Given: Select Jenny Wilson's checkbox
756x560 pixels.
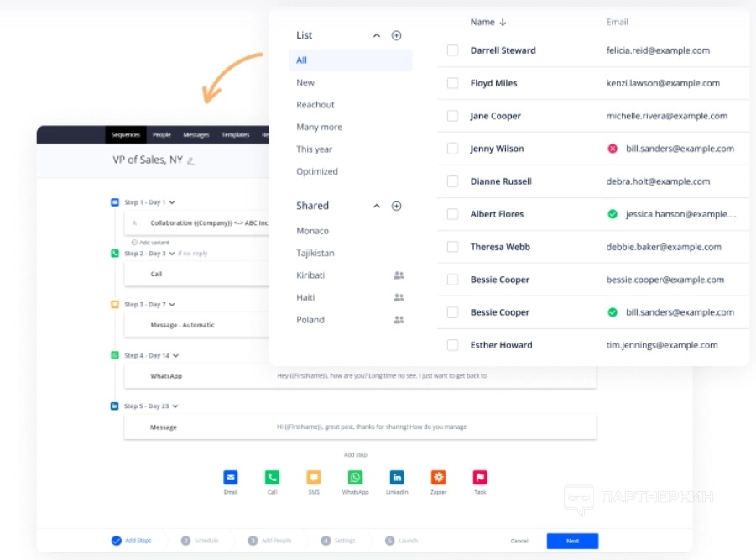Looking at the screenshot, I should point(452,149).
